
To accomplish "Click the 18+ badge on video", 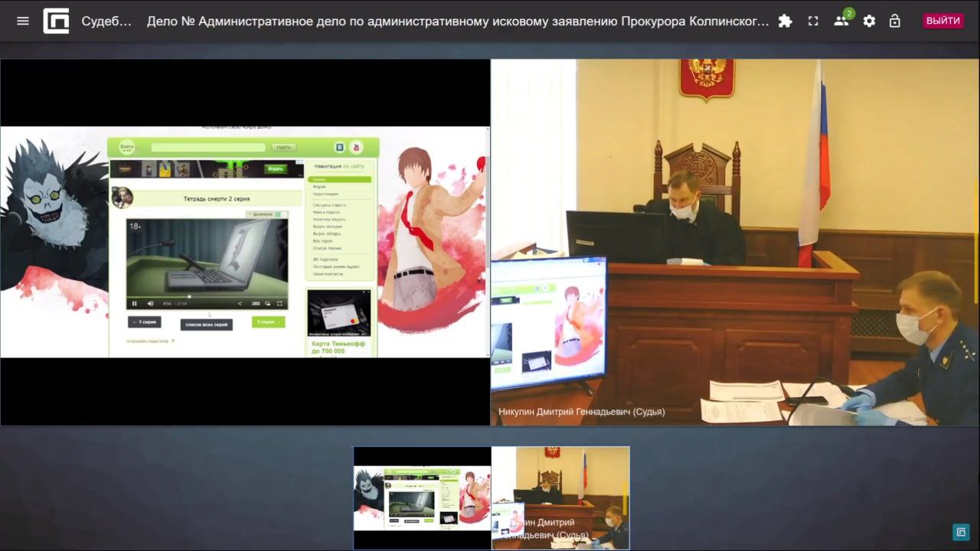I will tap(136, 227).
